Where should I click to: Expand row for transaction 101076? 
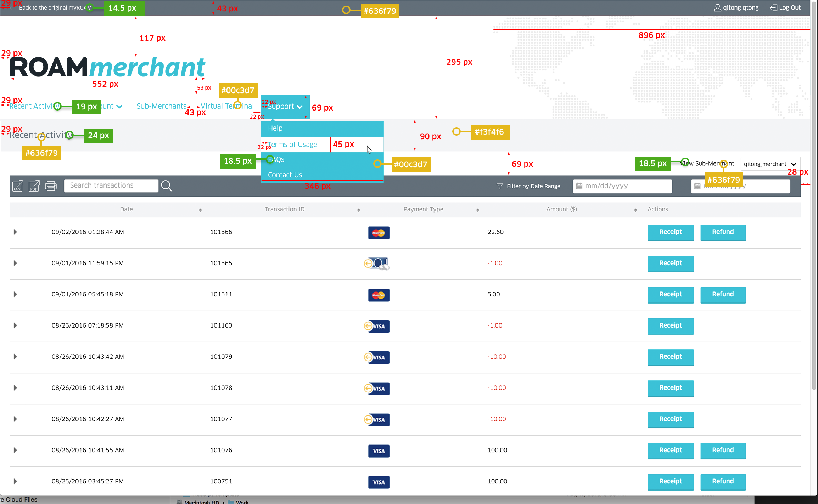[15, 450]
